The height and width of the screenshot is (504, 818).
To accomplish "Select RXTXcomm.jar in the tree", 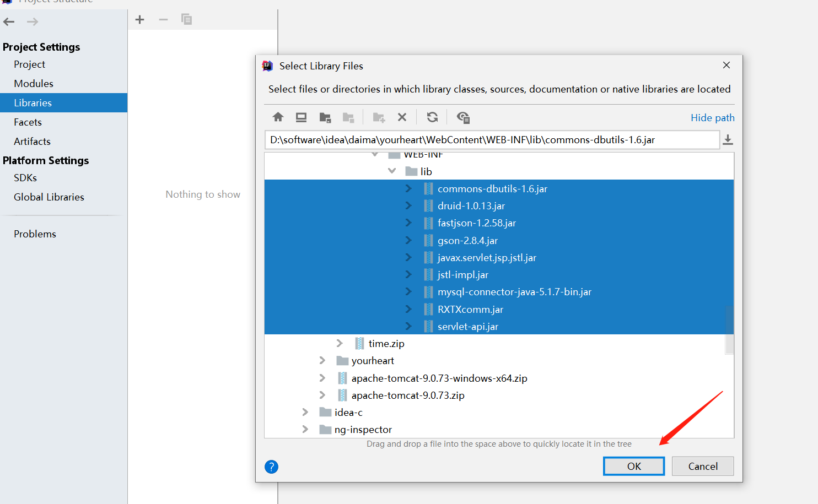I will (x=499, y=310).
